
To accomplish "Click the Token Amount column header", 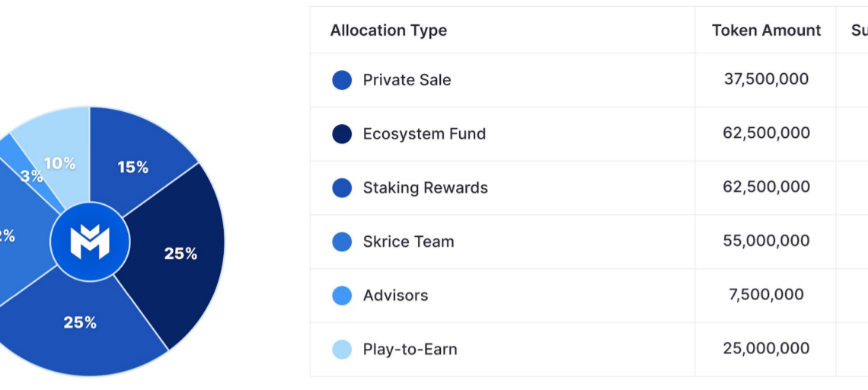I will [x=766, y=30].
